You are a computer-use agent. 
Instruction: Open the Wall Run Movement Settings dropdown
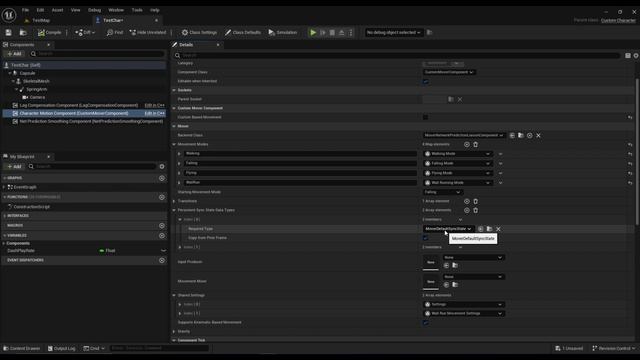click(x=464, y=313)
